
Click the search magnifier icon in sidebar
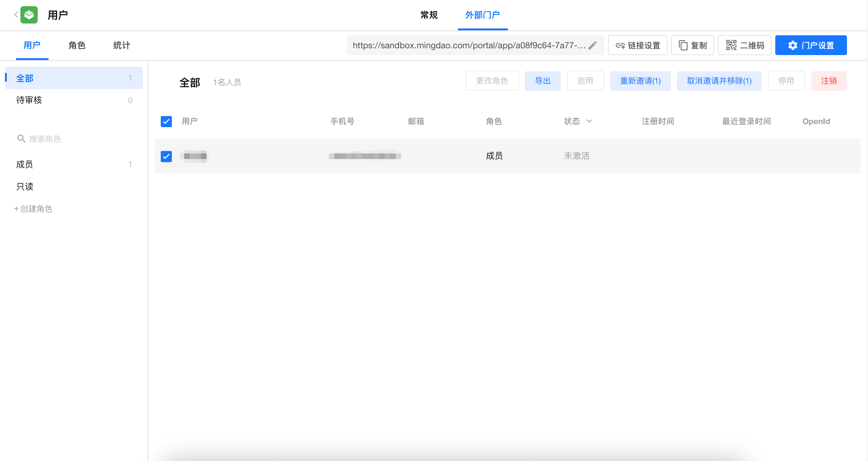coord(21,139)
